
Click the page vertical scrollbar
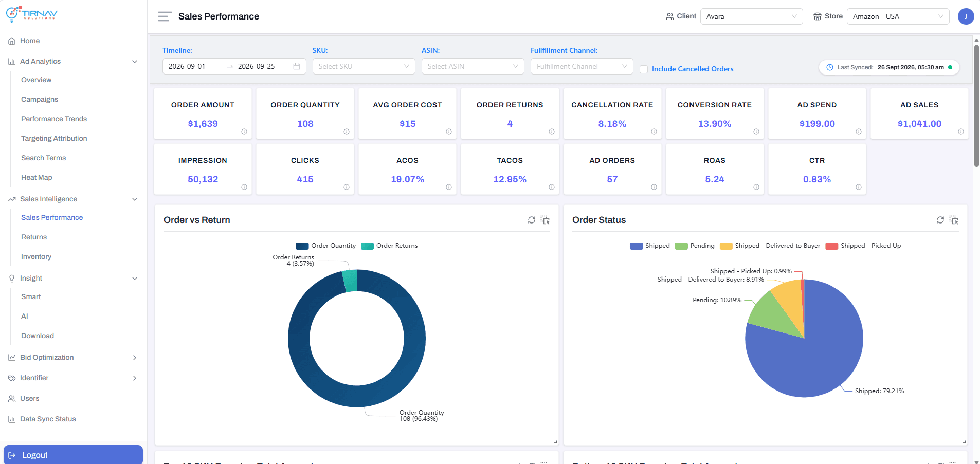976,105
